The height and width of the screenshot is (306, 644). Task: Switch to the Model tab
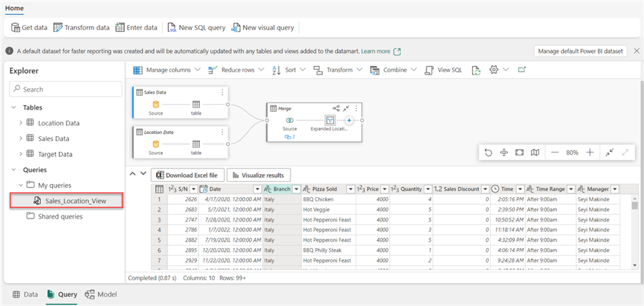coord(101,295)
